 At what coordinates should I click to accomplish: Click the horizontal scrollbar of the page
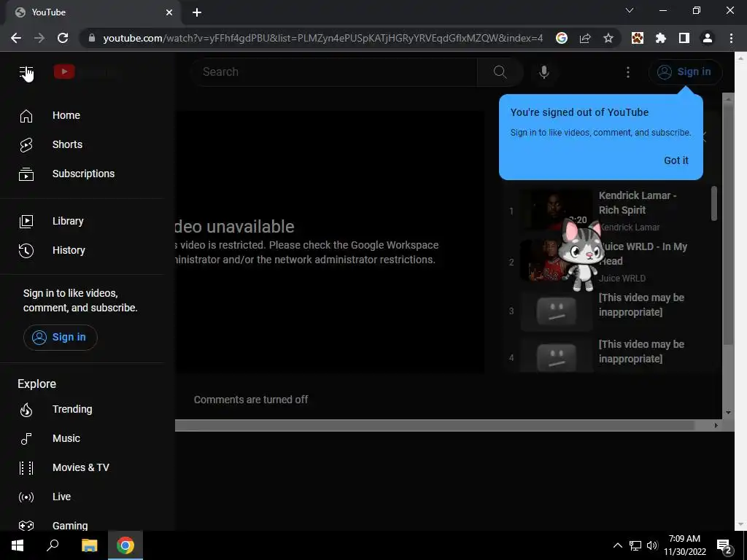point(435,425)
